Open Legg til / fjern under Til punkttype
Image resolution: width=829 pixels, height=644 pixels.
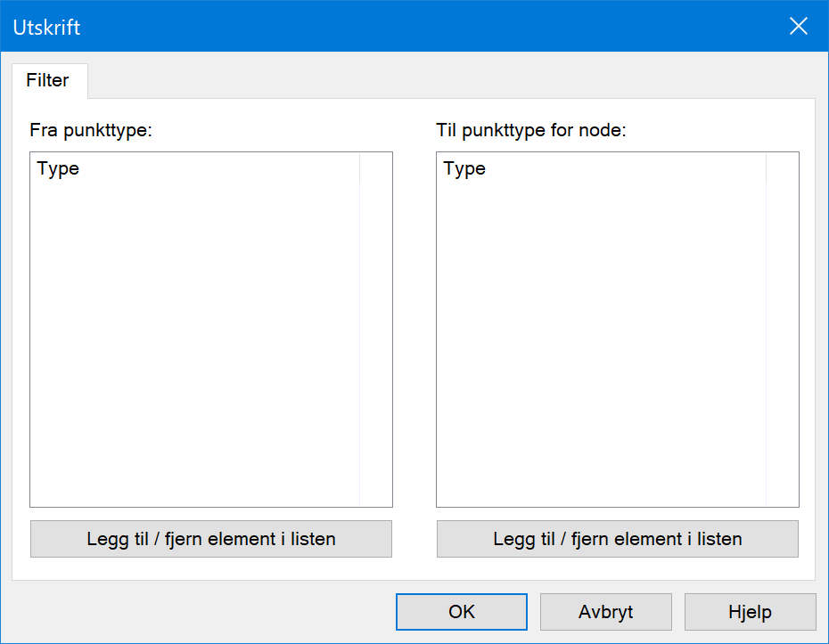618,539
